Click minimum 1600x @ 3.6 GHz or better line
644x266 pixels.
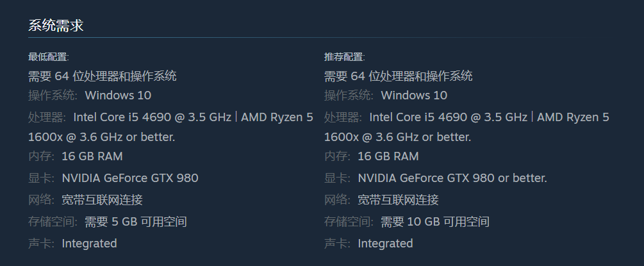tap(101, 137)
